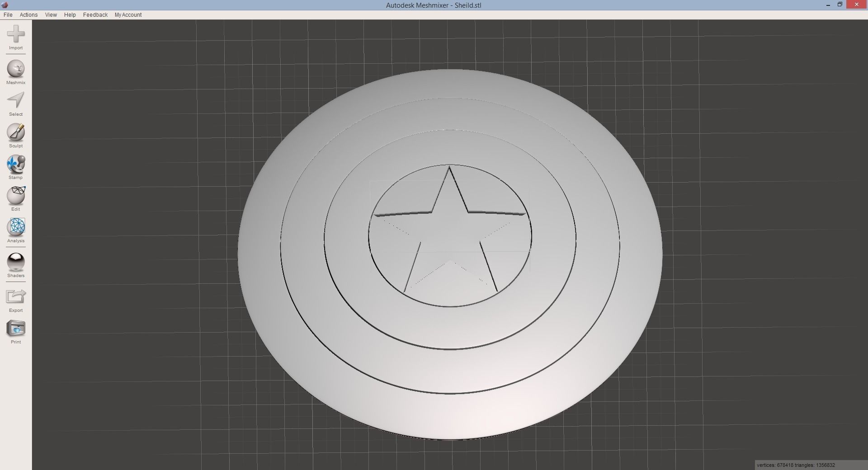Click the Import plus icon
This screenshot has height=470, width=868.
coord(16,34)
